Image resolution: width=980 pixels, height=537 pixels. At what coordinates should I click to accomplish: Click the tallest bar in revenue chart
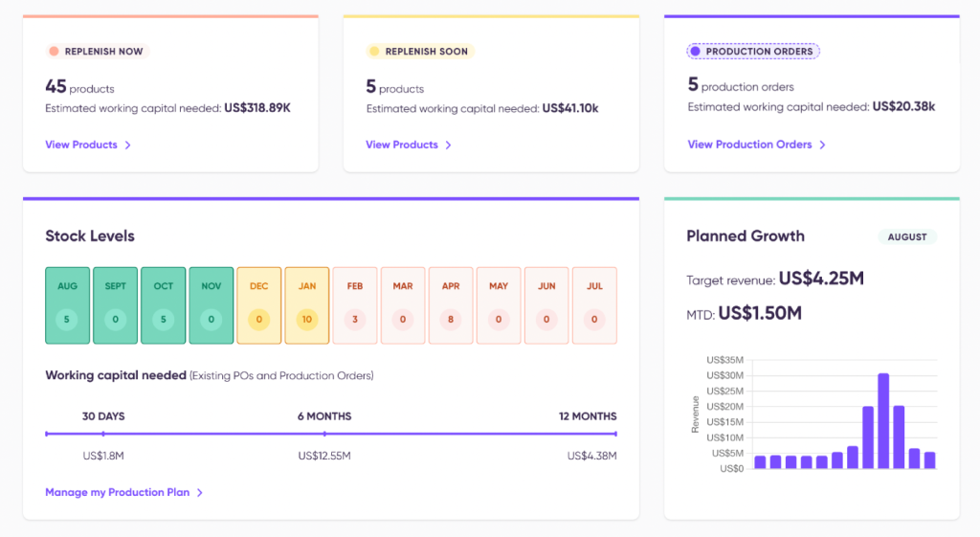pos(883,421)
